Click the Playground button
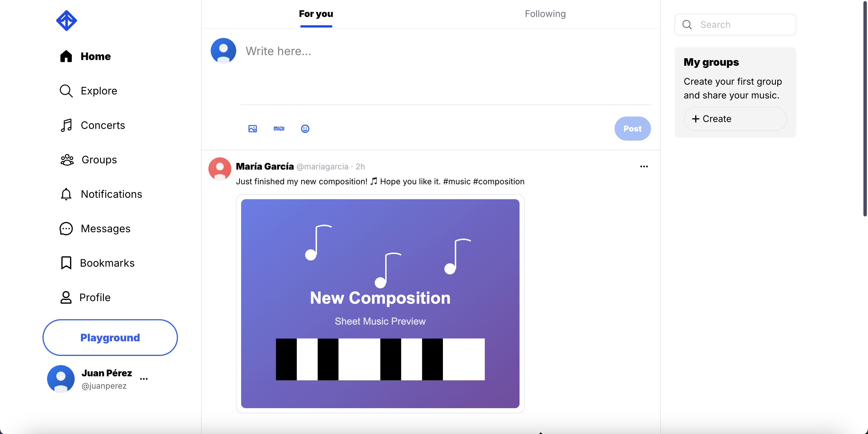Screen dimensions: 868x434 pos(110,337)
